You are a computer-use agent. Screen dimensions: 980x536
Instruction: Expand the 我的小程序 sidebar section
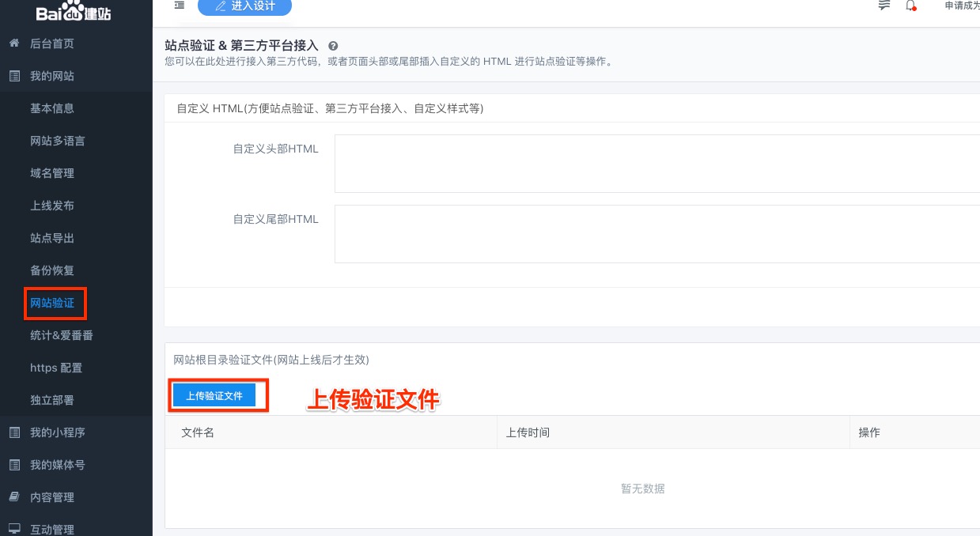tap(57, 432)
